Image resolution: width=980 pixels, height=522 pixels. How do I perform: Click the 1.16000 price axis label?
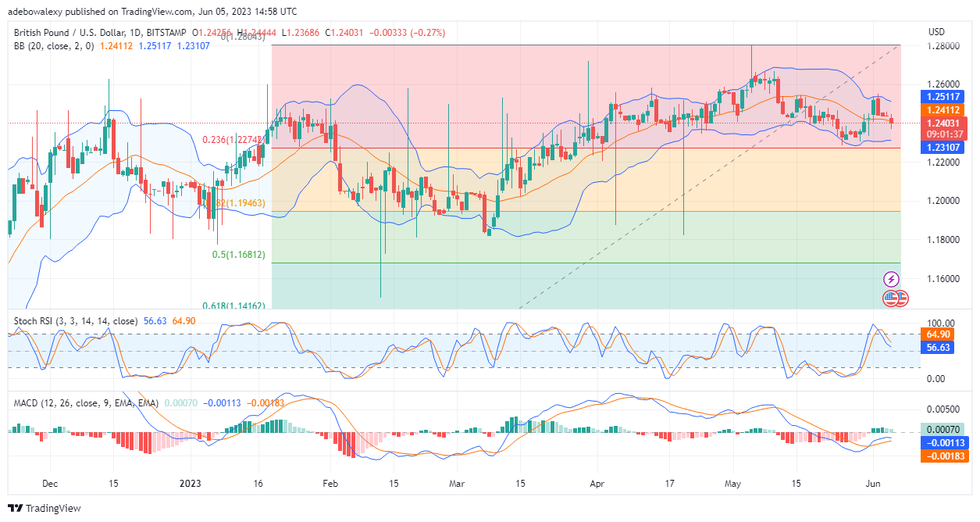[x=943, y=279]
